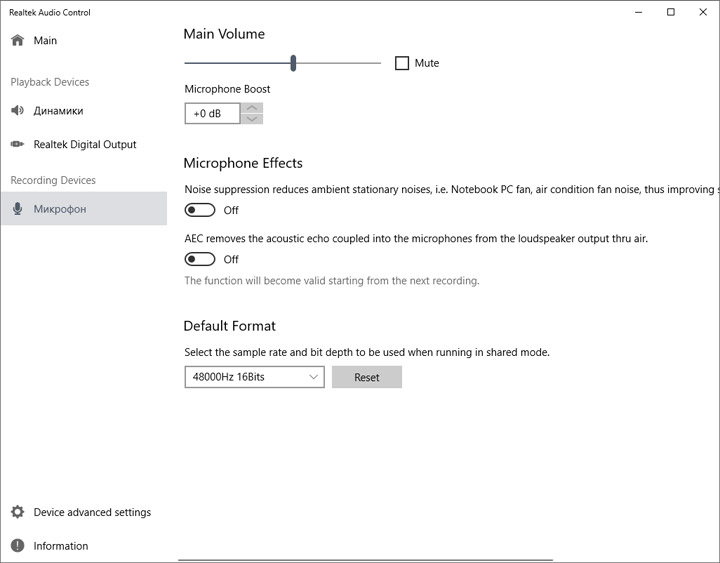Click the Noise suppression description text
Screen dimensions: 720x563
coord(452,190)
